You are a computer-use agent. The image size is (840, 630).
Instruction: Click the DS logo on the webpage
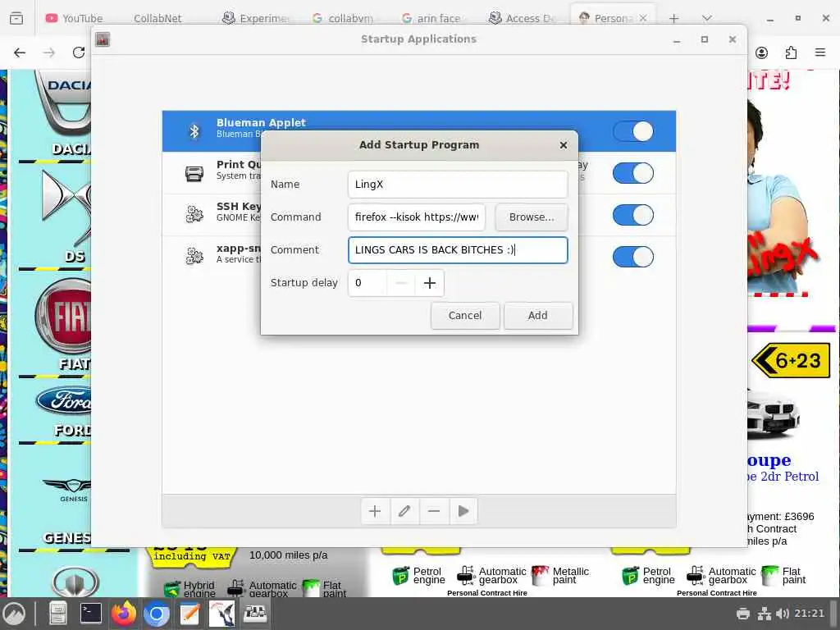(x=66, y=207)
